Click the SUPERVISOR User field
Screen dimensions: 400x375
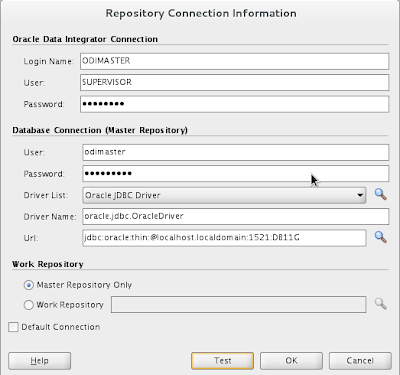234,82
